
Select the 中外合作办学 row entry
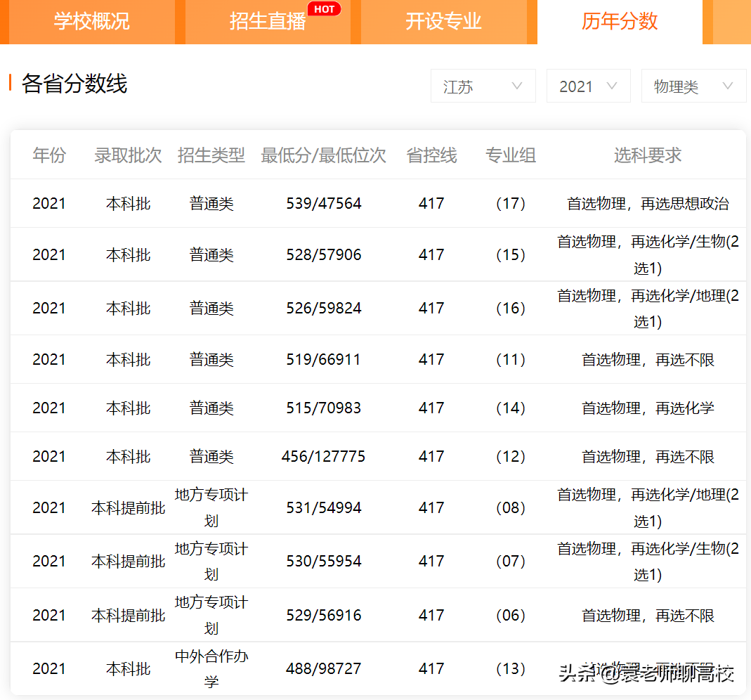[x=211, y=668]
